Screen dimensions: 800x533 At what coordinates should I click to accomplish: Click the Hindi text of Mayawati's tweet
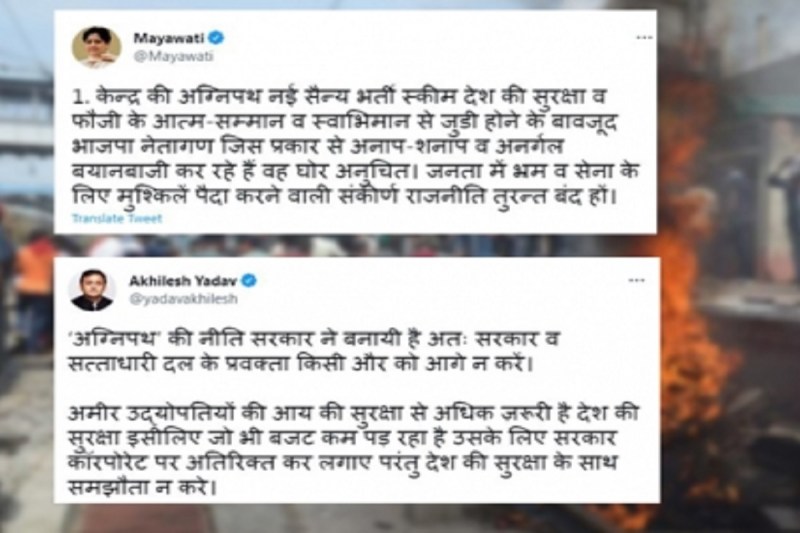coord(355,147)
